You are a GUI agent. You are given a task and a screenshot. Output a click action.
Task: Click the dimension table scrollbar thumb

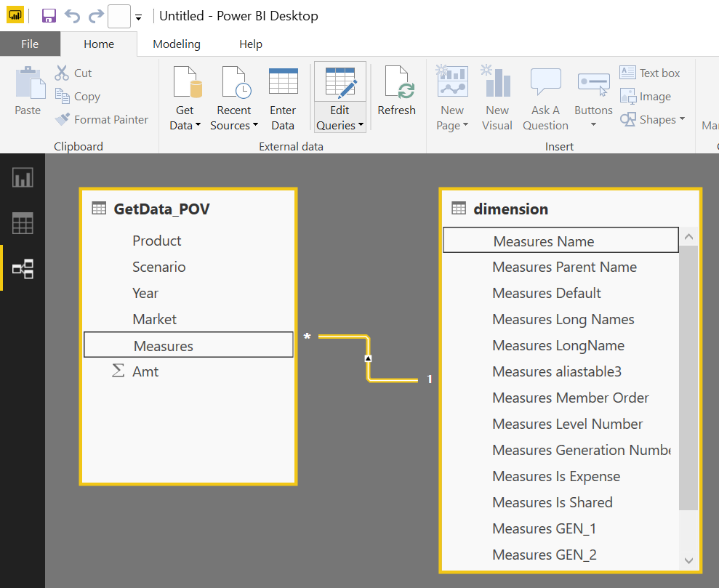(688, 378)
